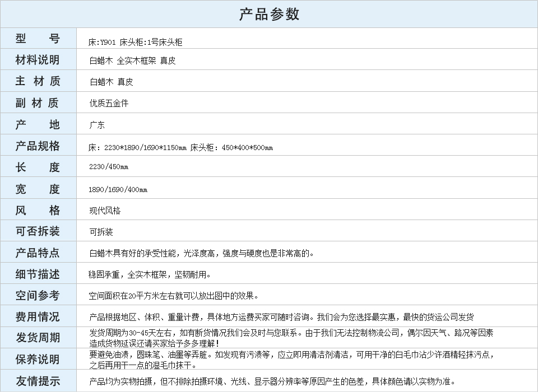The image size is (538, 392).
Task: Click the 费用情况 label cell
Action: 38,316
